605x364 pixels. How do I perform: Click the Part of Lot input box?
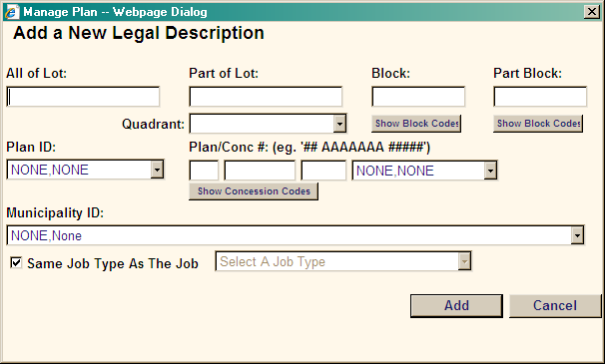click(x=266, y=97)
